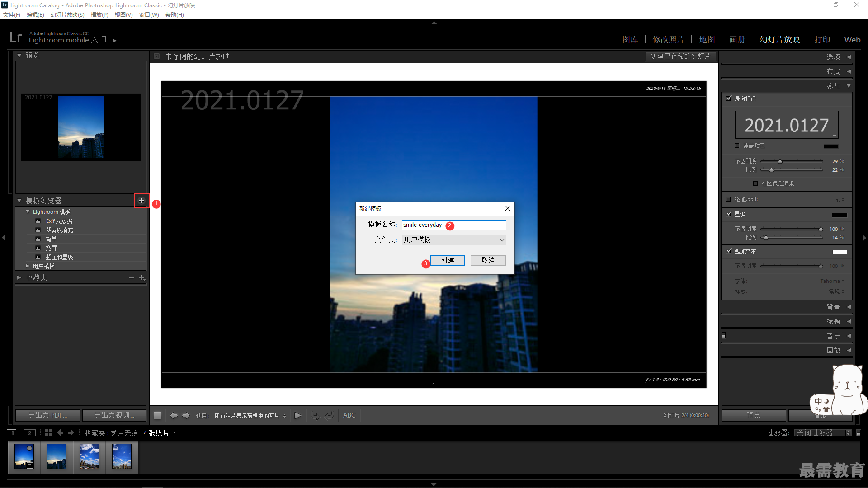
Task: Open grid view icon in filmstrip bar
Action: point(48,433)
